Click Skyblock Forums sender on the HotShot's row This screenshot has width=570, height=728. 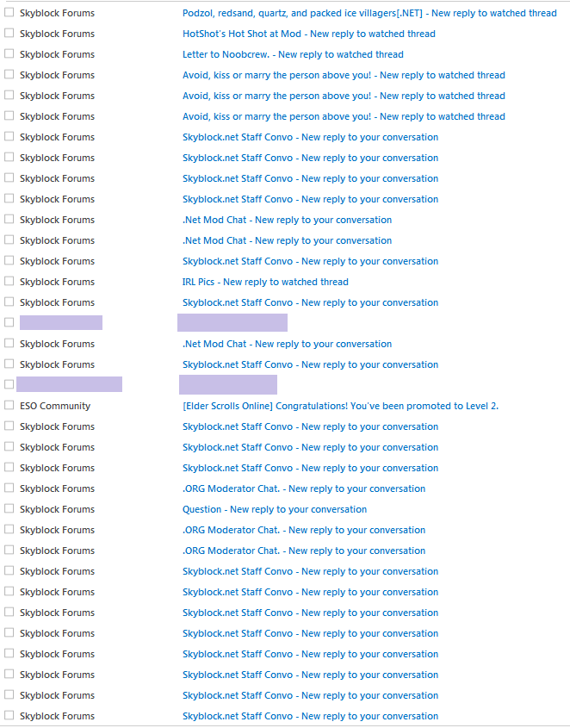(x=57, y=34)
